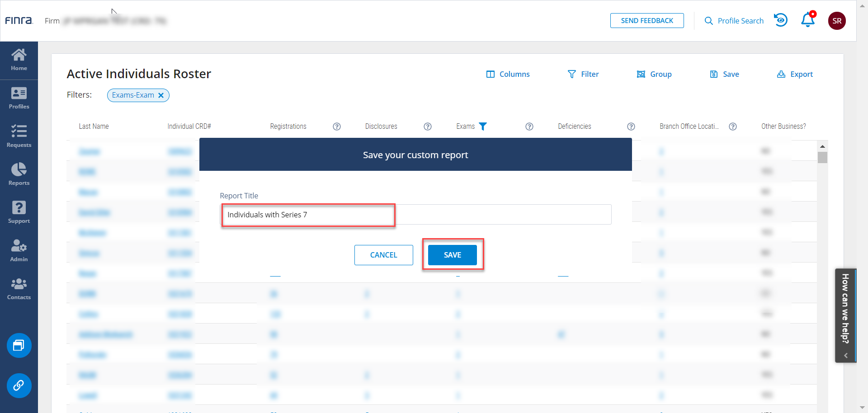Click the SAVE button in dialog
The height and width of the screenshot is (413, 868).
click(452, 255)
